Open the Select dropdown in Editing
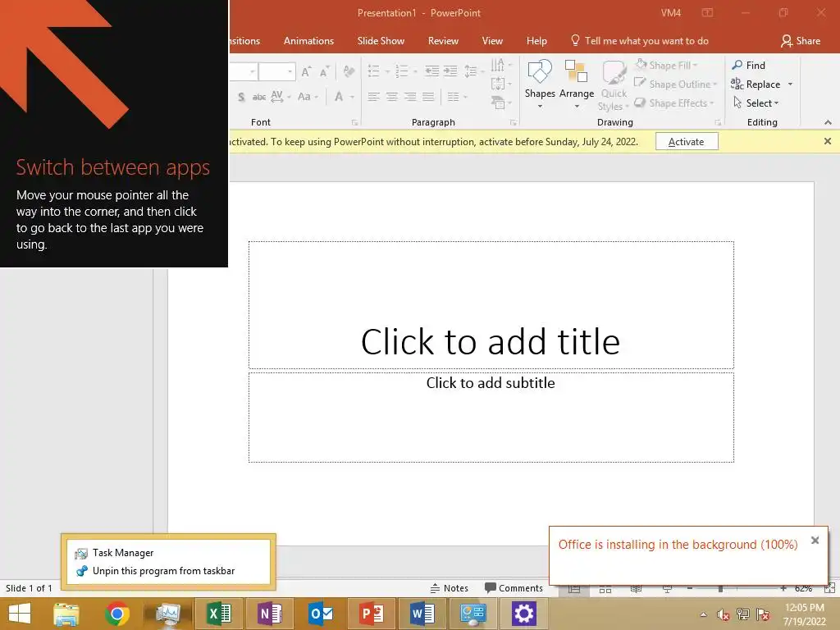 click(756, 103)
